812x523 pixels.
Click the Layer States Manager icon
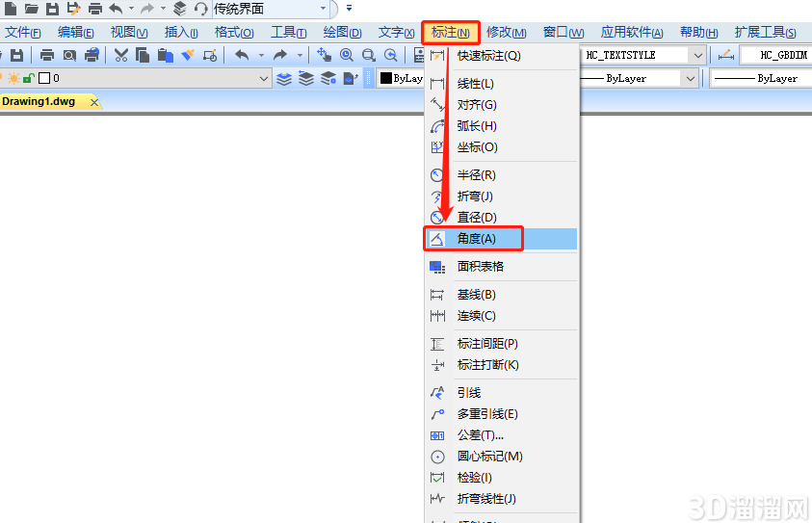tap(328, 79)
